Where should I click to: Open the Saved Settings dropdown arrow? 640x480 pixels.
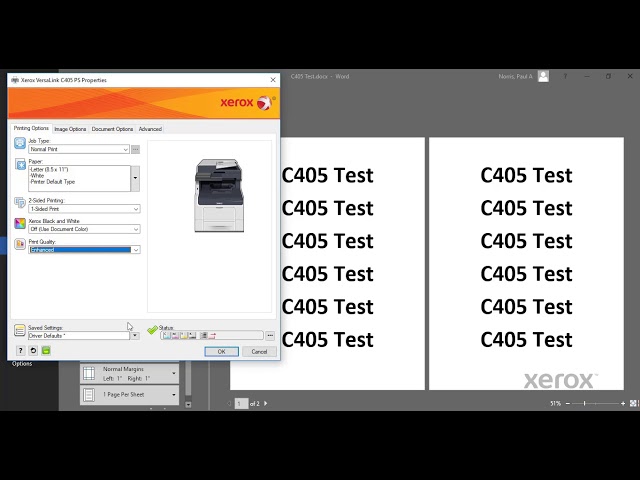(135, 336)
